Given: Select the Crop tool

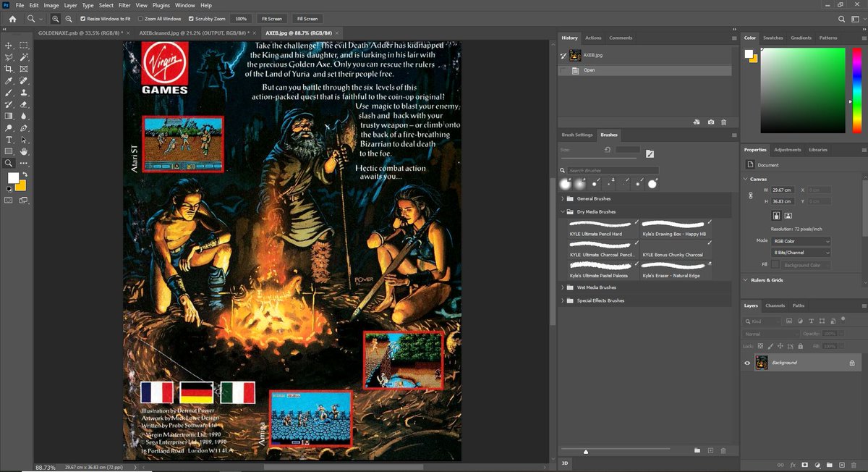Looking at the screenshot, I should 9,69.
